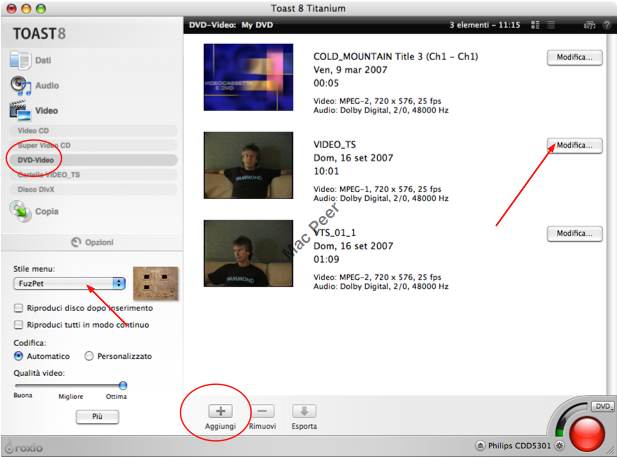This screenshot has height=457, width=617.
Task: Click the Più button
Action: (x=97, y=416)
